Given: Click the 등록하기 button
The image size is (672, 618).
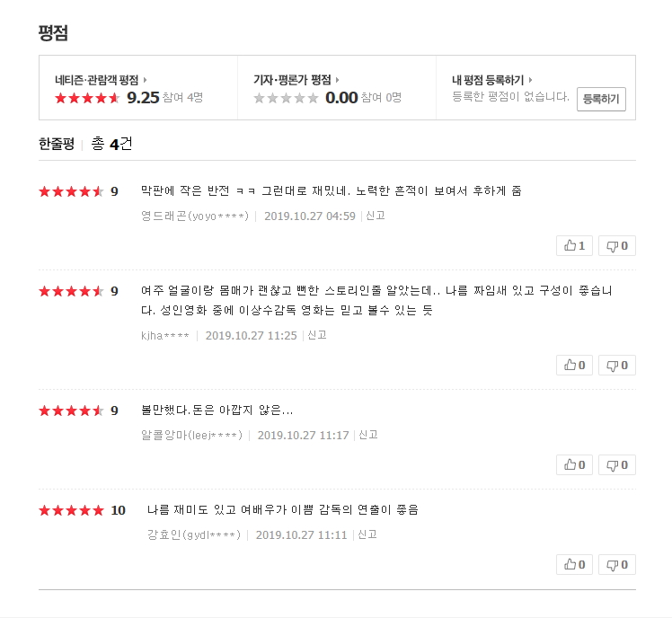Looking at the screenshot, I should pos(601,99).
